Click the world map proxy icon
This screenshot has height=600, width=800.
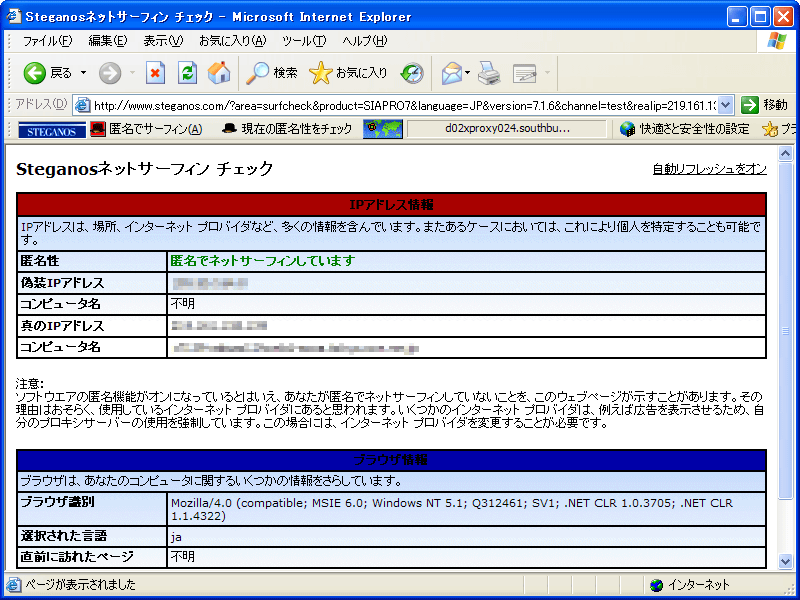(383, 130)
